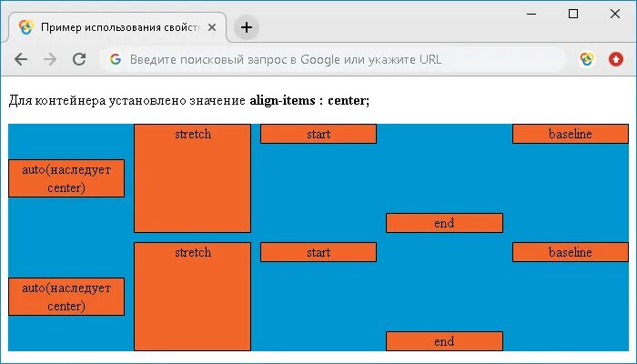This screenshot has width=637, height=364.
Task: Click the bottom row stretch block
Action: [x=192, y=296]
